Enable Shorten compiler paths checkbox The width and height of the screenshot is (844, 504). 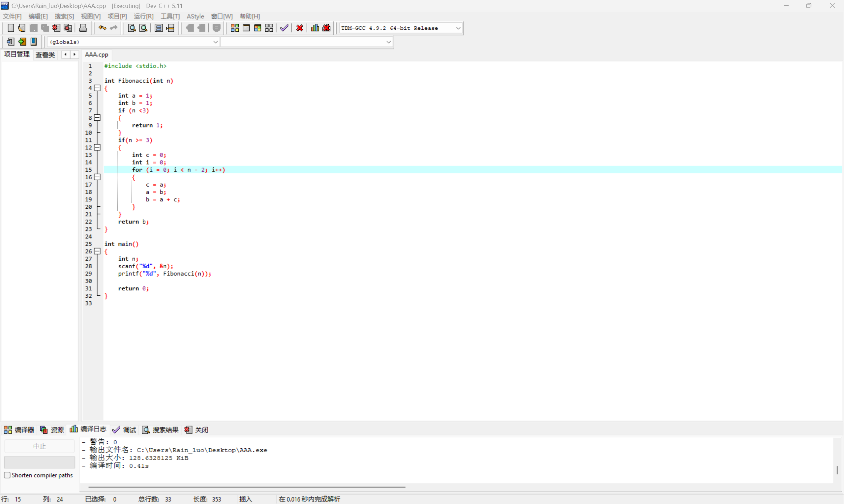tap(7, 475)
